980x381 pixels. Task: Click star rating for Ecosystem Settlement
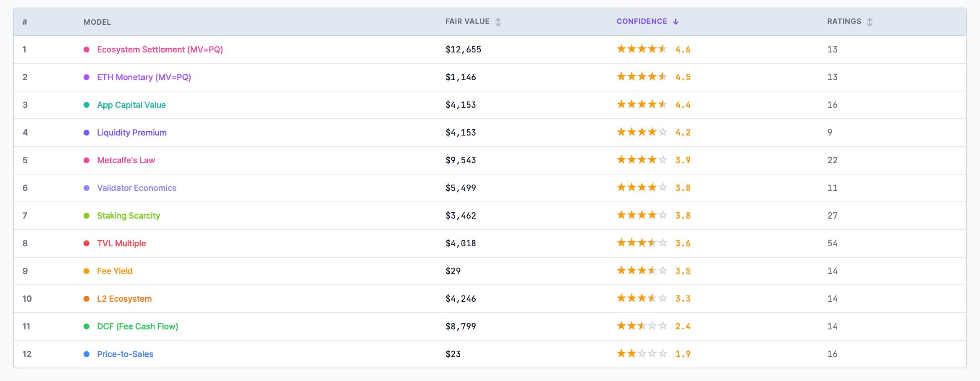coord(642,49)
